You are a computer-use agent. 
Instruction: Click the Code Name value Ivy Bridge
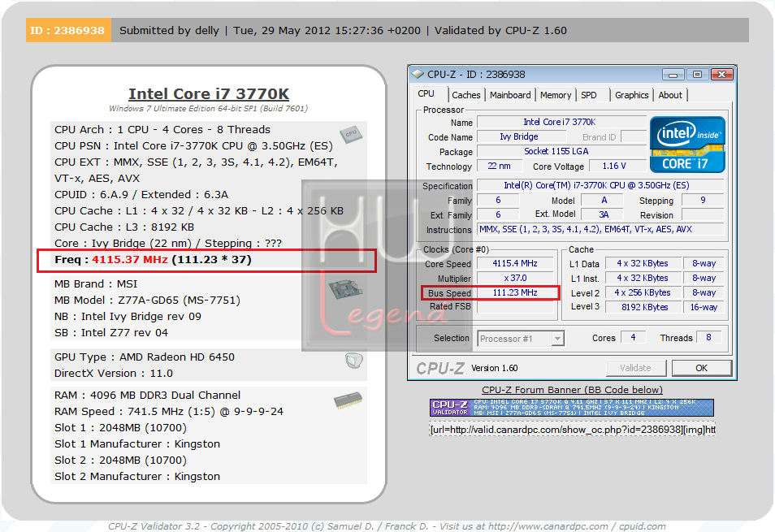pyautogui.click(x=522, y=136)
